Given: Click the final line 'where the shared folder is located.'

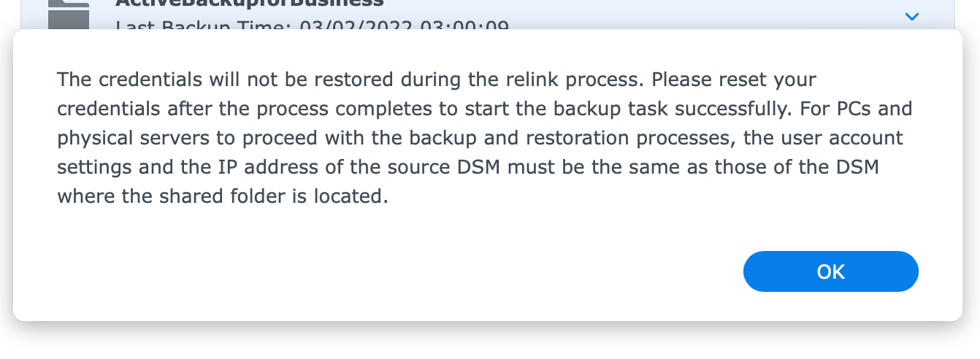Looking at the screenshot, I should click(x=222, y=196).
